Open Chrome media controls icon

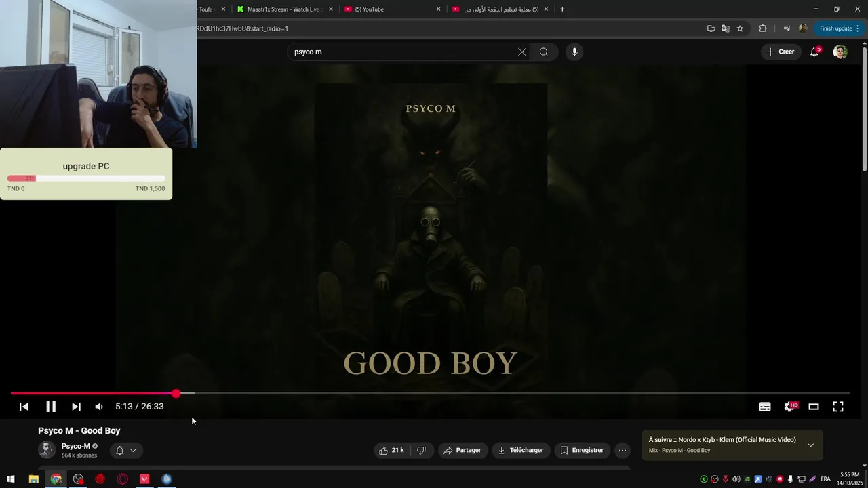tap(787, 28)
